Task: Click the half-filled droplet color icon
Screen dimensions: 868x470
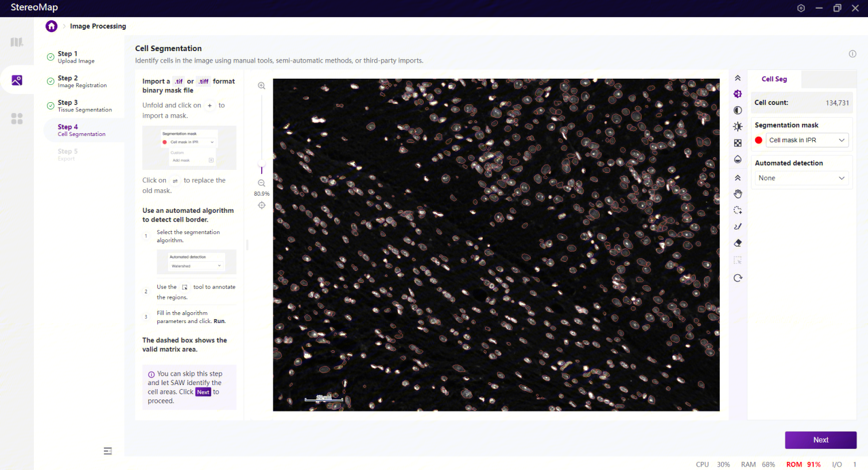Action: point(738,159)
